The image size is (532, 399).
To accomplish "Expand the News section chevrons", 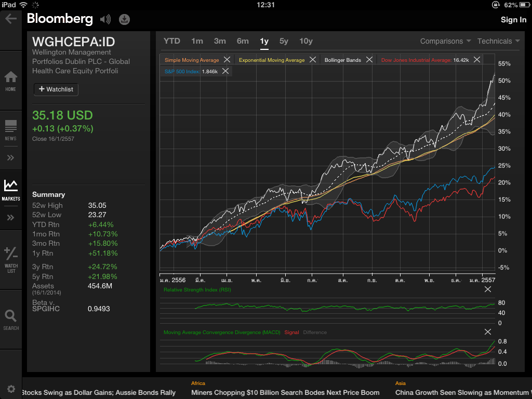I will (10, 158).
